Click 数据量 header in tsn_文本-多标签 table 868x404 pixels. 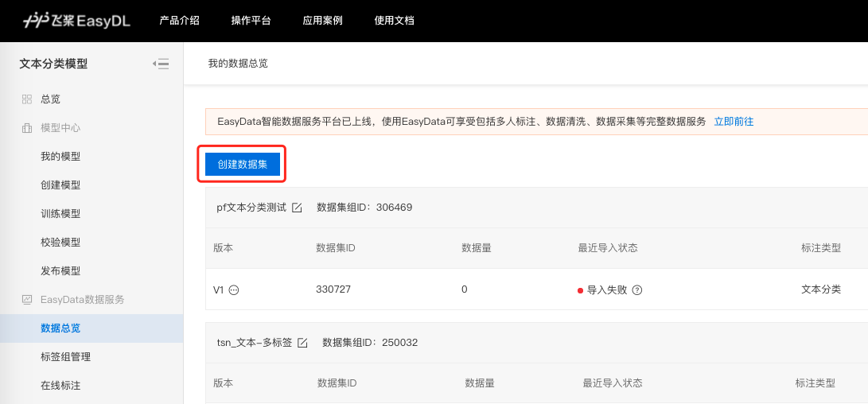[480, 383]
